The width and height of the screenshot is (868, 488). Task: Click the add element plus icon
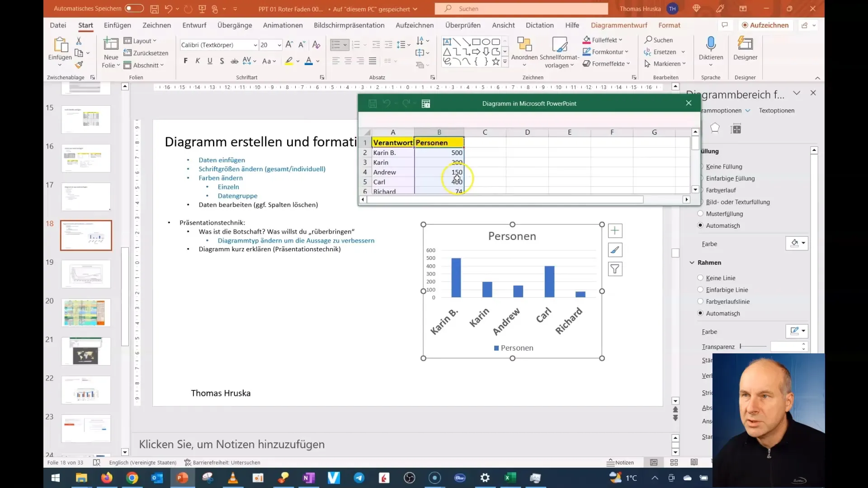click(x=615, y=230)
